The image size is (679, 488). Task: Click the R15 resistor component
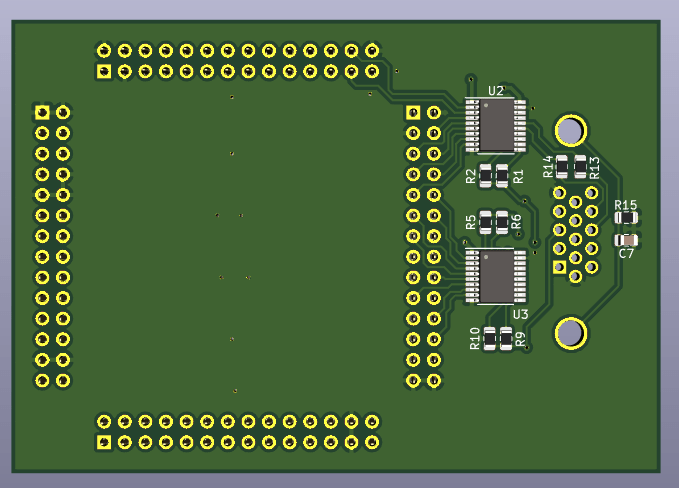[x=626, y=217]
